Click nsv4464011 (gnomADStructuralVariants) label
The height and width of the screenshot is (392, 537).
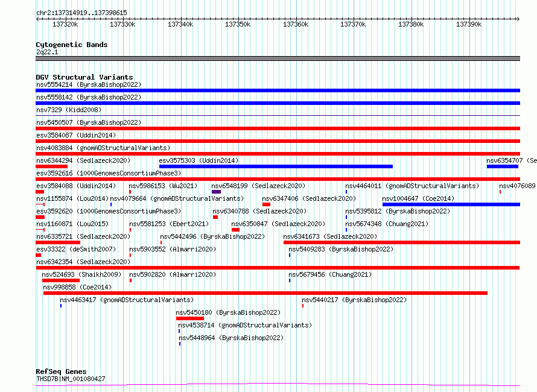pyautogui.click(x=412, y=186)
